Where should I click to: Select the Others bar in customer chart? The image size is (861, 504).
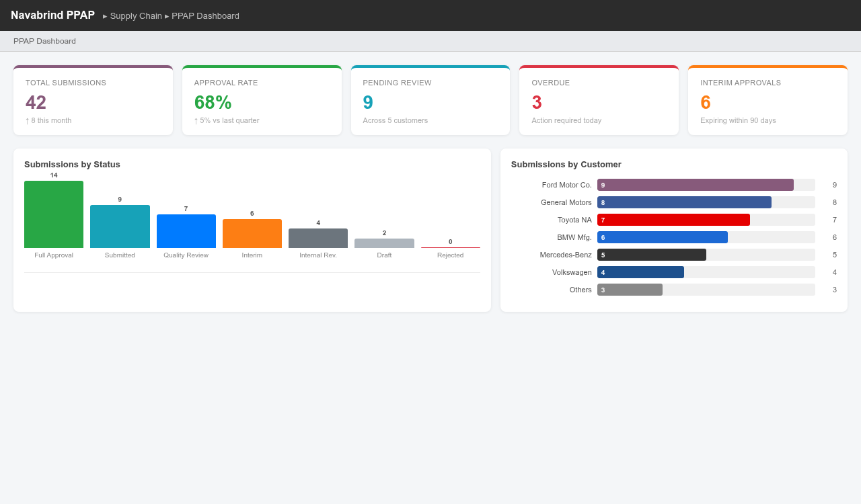click(629, 289)
